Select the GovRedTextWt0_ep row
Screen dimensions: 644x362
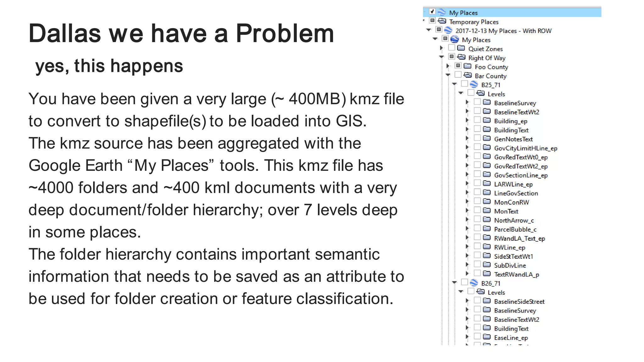(521, 157)
